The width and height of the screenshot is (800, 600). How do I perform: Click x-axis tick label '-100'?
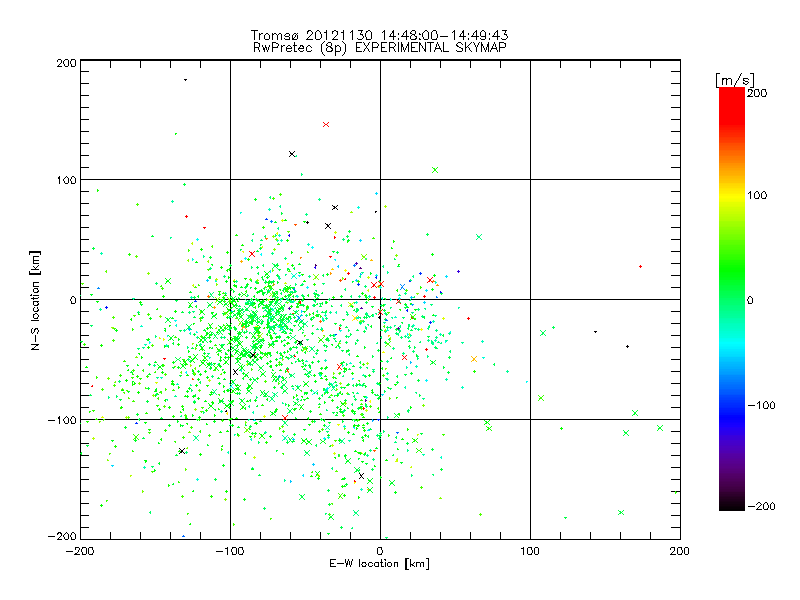(230, 551)
